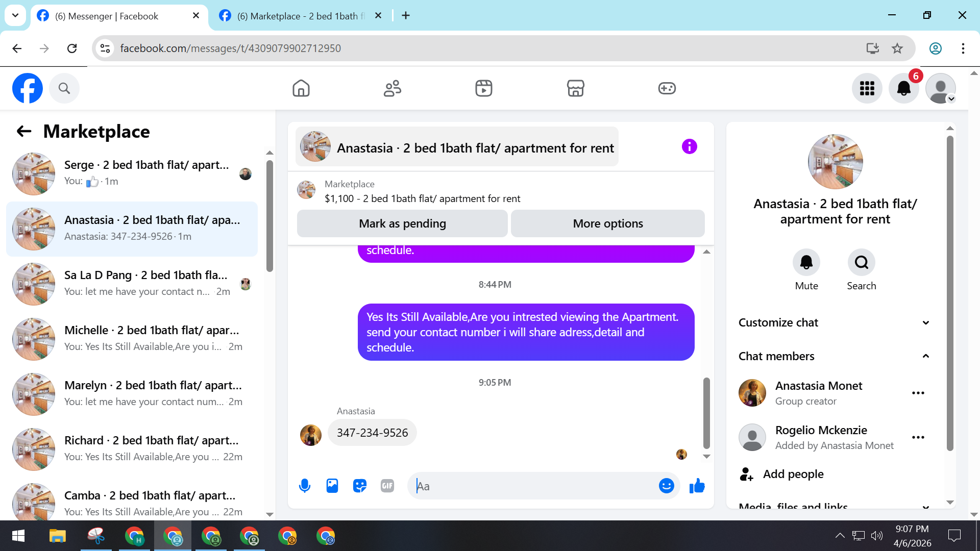Open the Gaming controller icon

coord(667,88)
